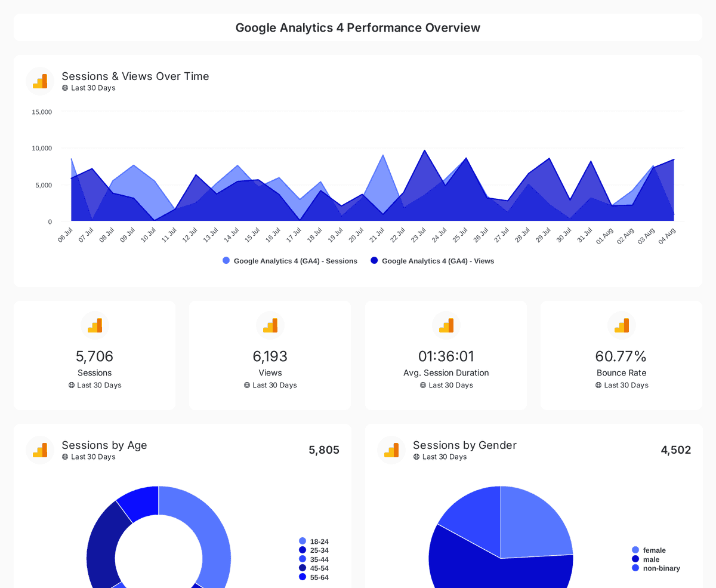Viewport: 716px width, 588px height.
Task: Toggle the GA4 Sessions series in the chart legend
Action: [290, 261]
